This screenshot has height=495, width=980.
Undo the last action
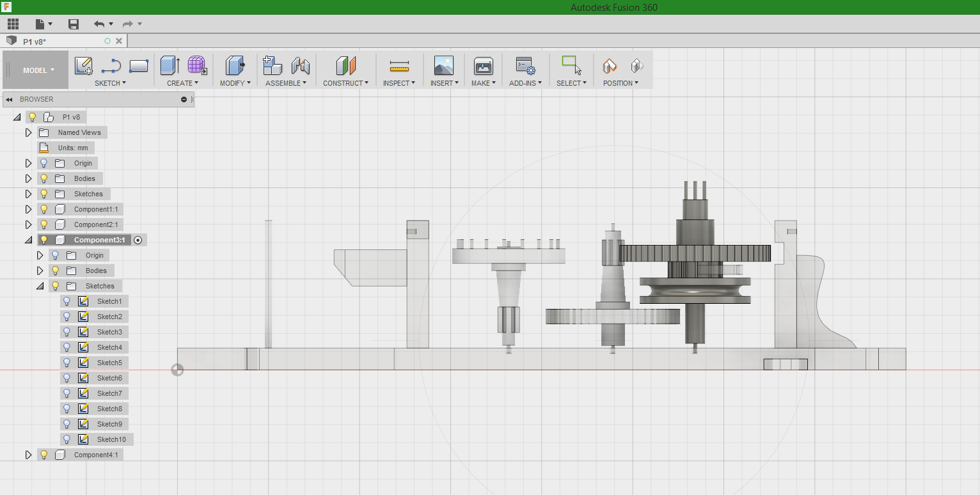99,24
